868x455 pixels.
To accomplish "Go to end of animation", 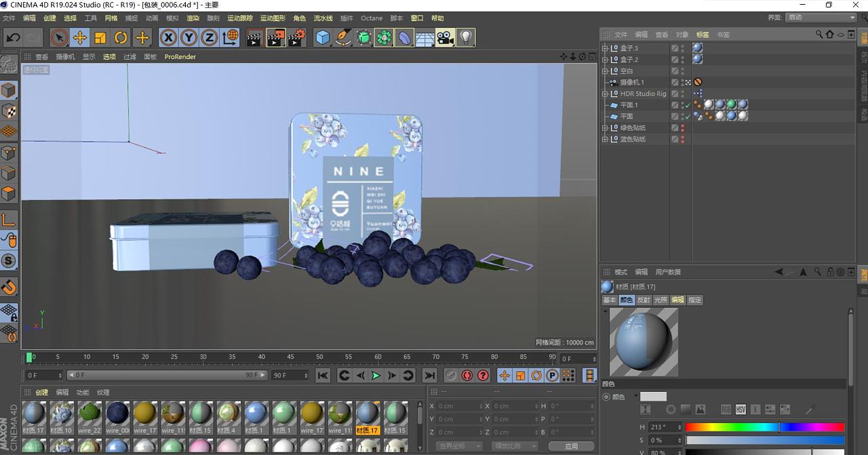I will point(429,376).
